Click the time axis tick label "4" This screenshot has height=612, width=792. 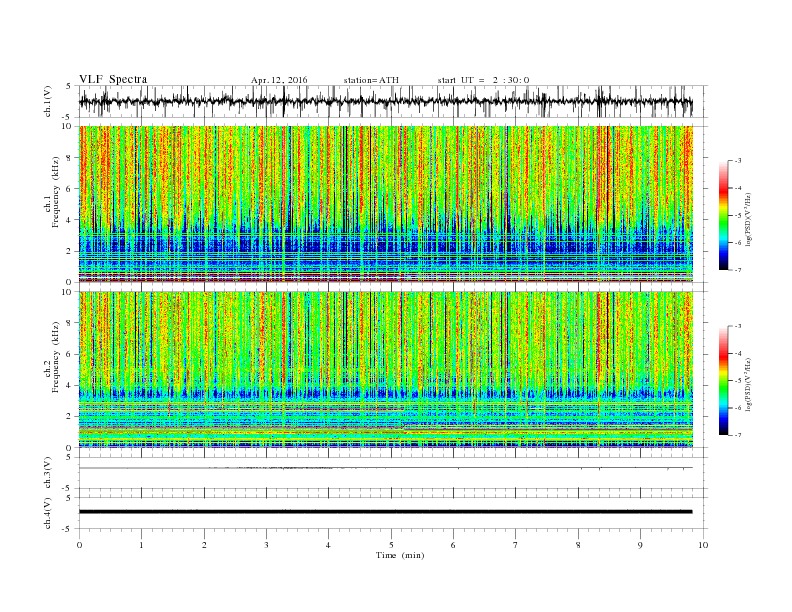point(329,545)
